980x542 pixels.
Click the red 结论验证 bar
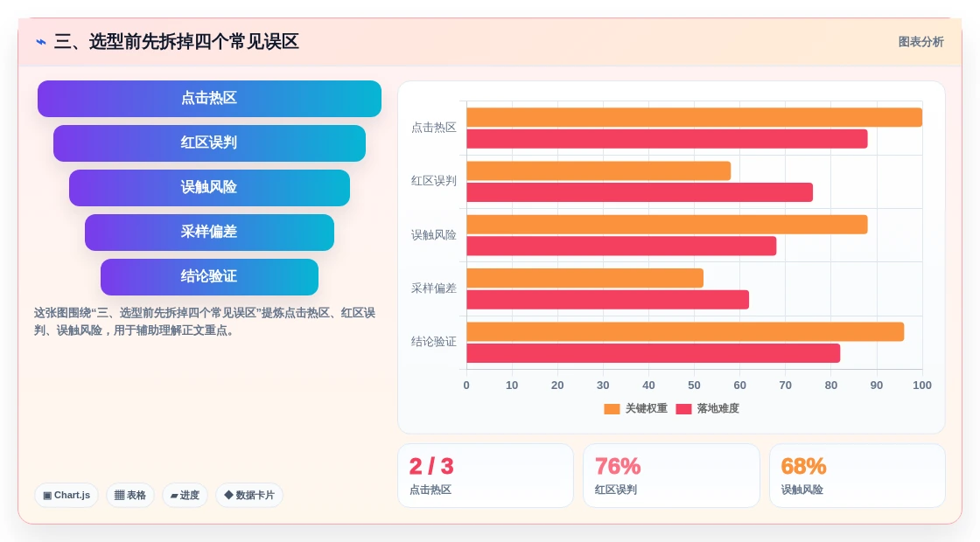coord(653,353)
